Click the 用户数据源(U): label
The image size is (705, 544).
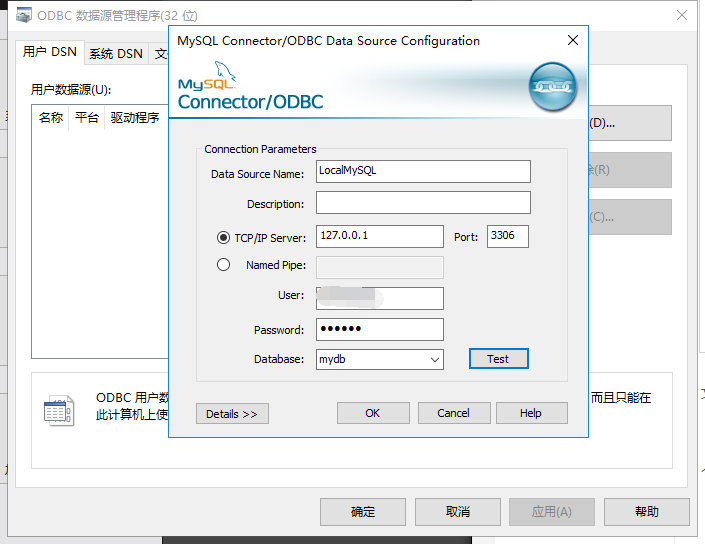(x=71, y=90)
